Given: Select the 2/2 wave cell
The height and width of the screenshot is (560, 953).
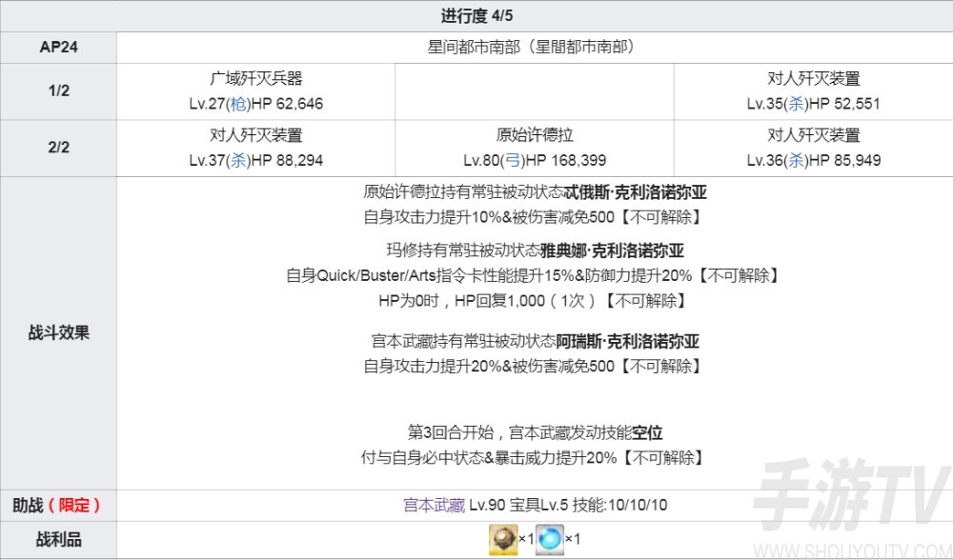Looking at the screenshot, I should [x=58, y=148].
